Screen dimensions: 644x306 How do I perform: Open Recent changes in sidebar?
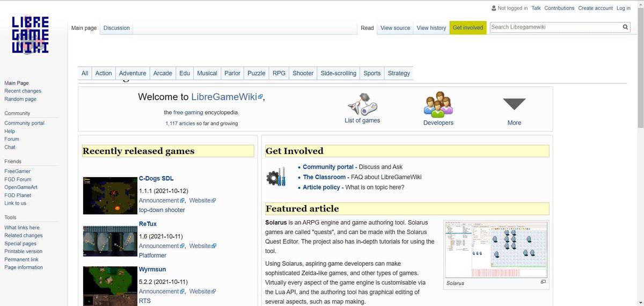coord(23,91)
